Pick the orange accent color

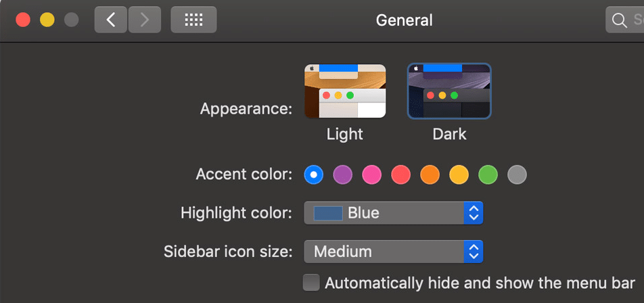pos(430,174)
